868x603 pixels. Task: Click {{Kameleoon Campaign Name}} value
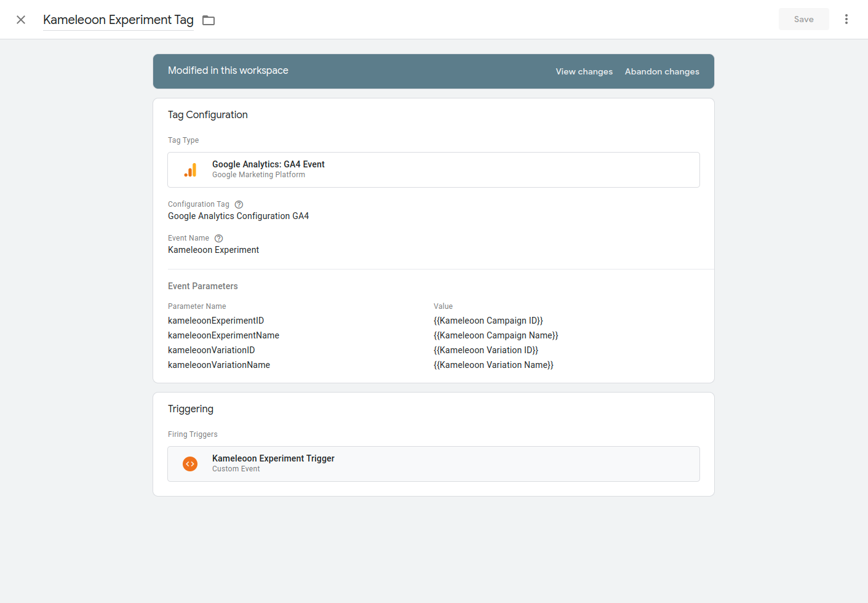[496, 335]
